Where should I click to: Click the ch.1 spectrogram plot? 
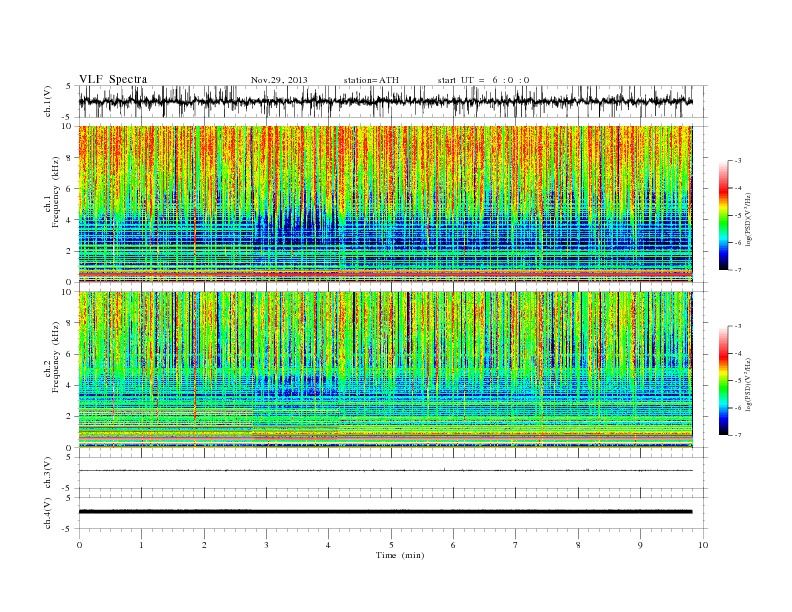click(385, 204)
